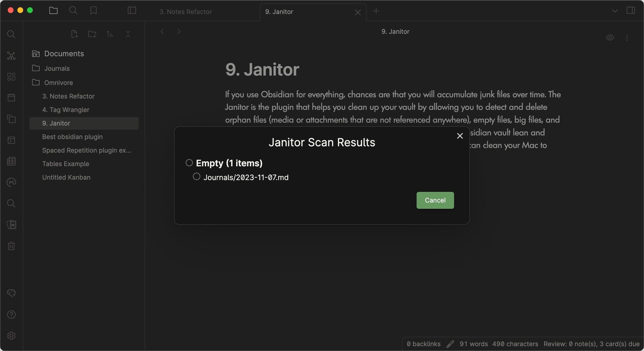644x351 pixels.
Task: Create new note from file explorer toolbar
Action: pos(74,34)
